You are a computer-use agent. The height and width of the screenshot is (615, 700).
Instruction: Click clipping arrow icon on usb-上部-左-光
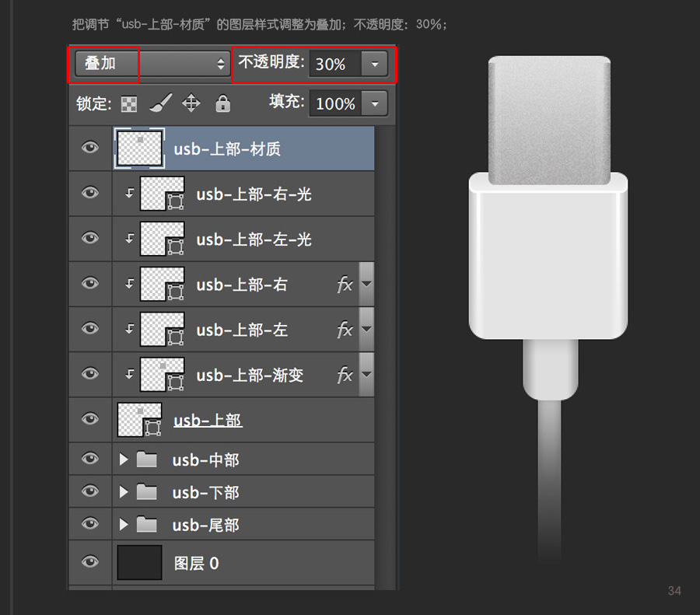tap(129, 239)
